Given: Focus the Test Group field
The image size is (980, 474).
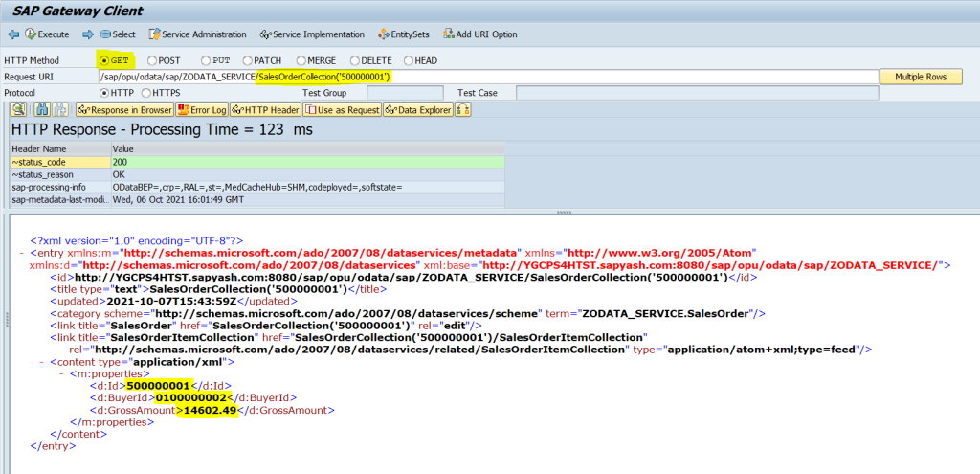Looking at the screenshot, I should tap(405, 93).
